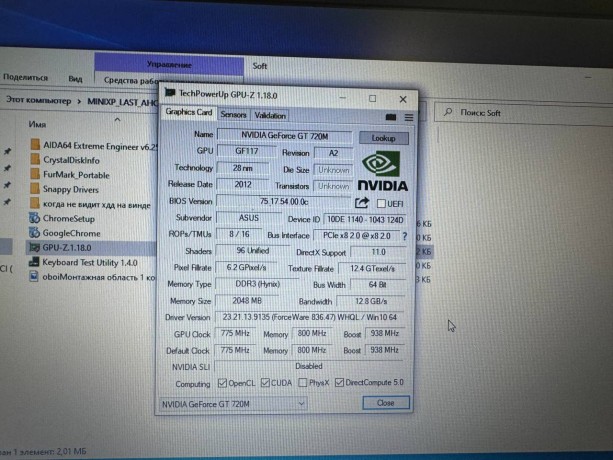Screen dimensions: 613x460
Task: Click Этот компьютер in address bar
Action: click(x=38, y=100)
